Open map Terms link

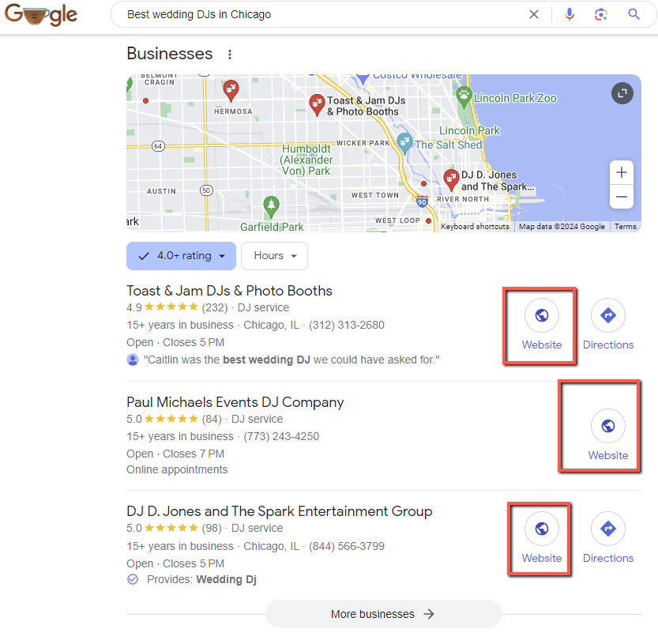pyautogui.click(x=626, y=227)
